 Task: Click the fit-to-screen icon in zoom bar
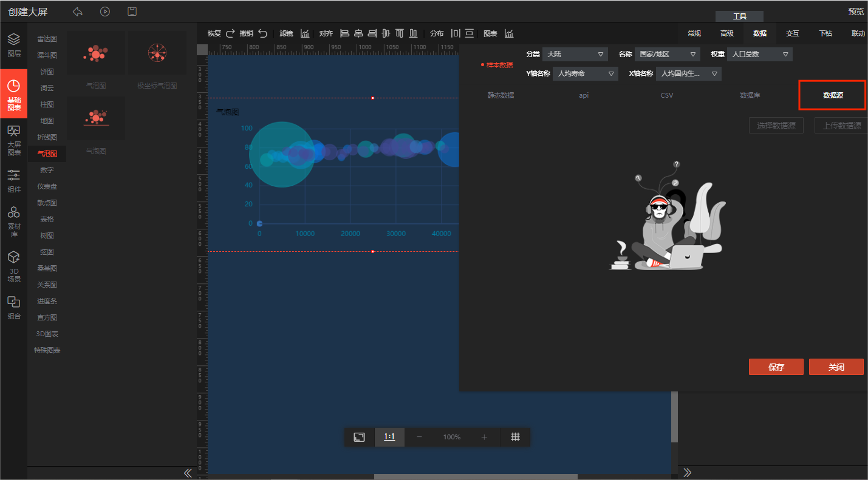360,437
